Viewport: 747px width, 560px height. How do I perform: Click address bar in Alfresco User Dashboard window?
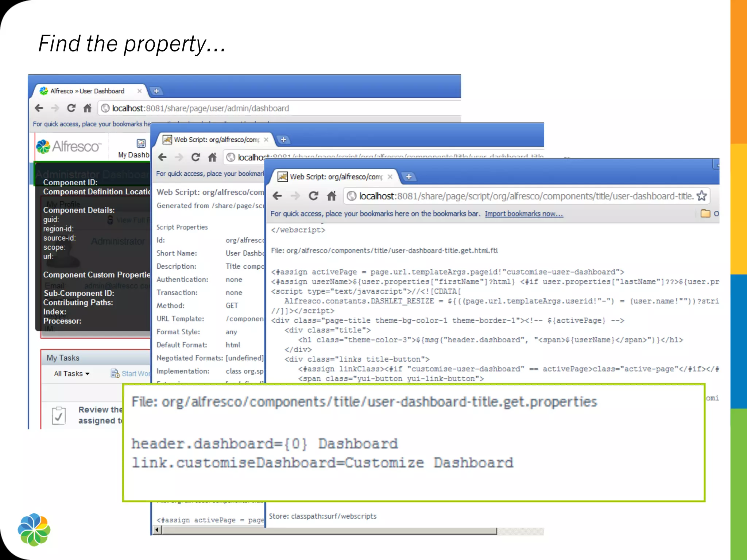(279, 108)
